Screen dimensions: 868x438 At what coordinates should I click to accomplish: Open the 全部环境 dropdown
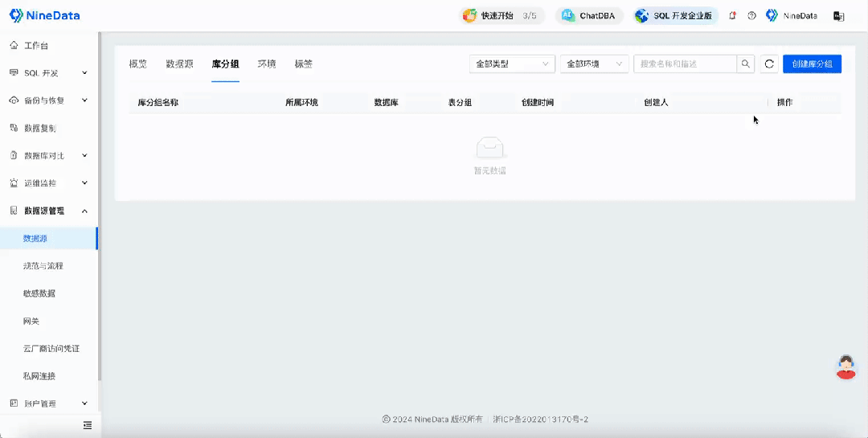pyautogui.click(x=595, y=63)
